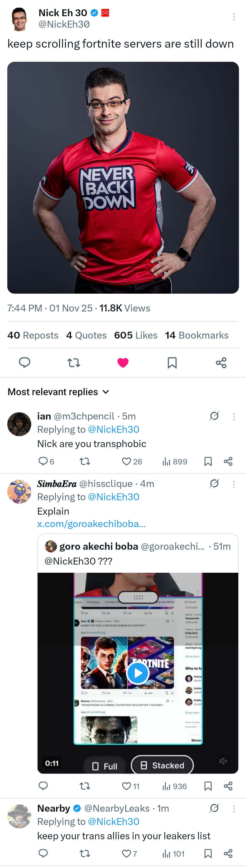Open Nick Eh 30's profile picture
The height and width of the screenshot is (868, 246).
pyautogui.click(x=19, y=19)
